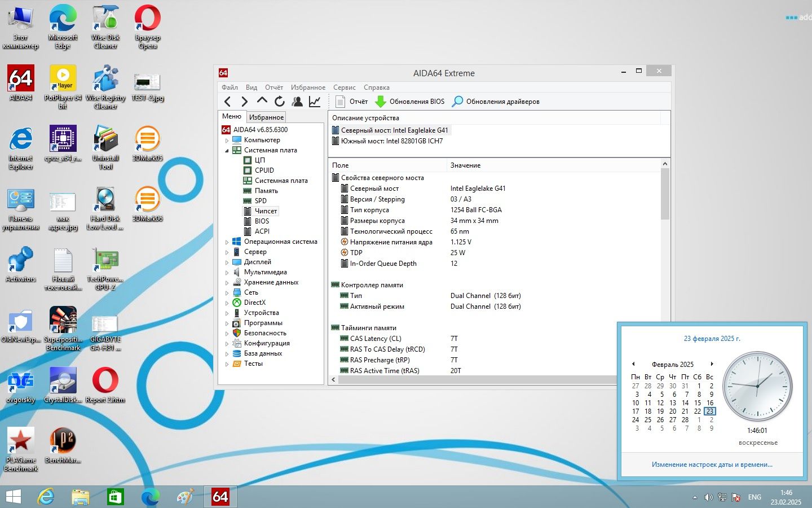Click Обновления BIOS button
The height and width of the screenshot is (508, 812).
tap(410, 102)
